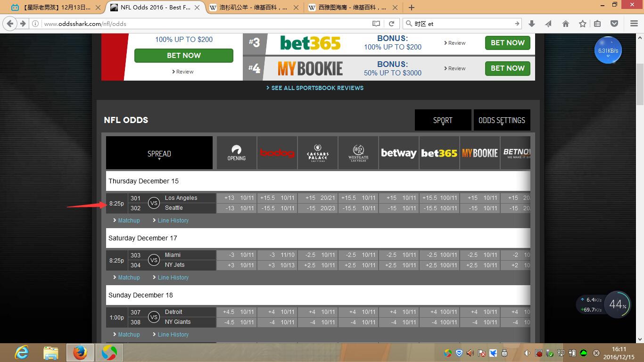Click BET NOW for MyBookie offer
This screenshot has width=644, height=362.
pos(508,68)
